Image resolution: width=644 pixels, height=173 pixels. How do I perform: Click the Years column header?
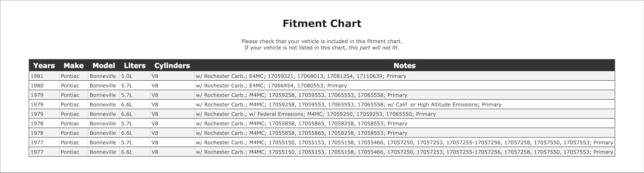(x=44, y=66)
